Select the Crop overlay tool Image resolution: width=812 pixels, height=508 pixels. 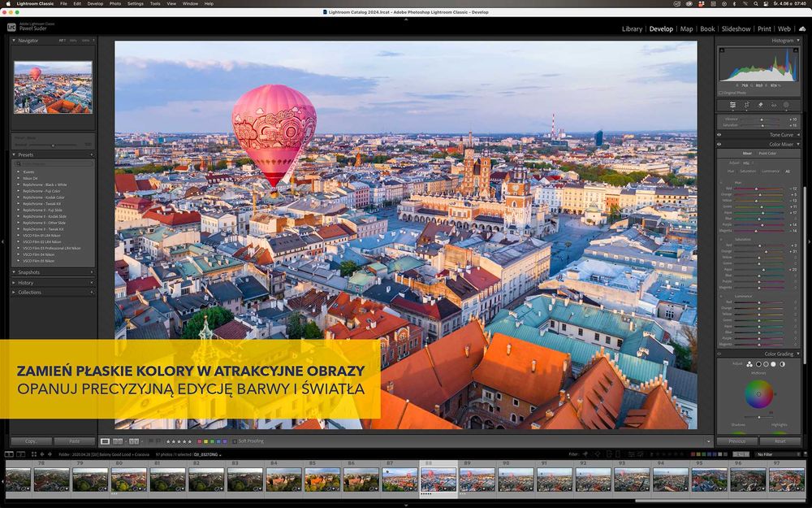point(746,105)
